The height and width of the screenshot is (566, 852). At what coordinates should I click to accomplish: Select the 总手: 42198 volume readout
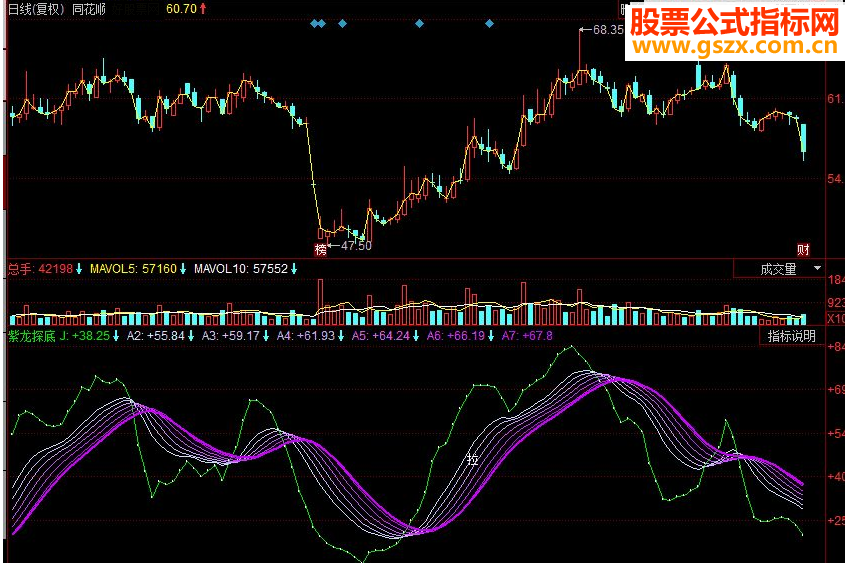pyautogui.click(x=40, y=269)
